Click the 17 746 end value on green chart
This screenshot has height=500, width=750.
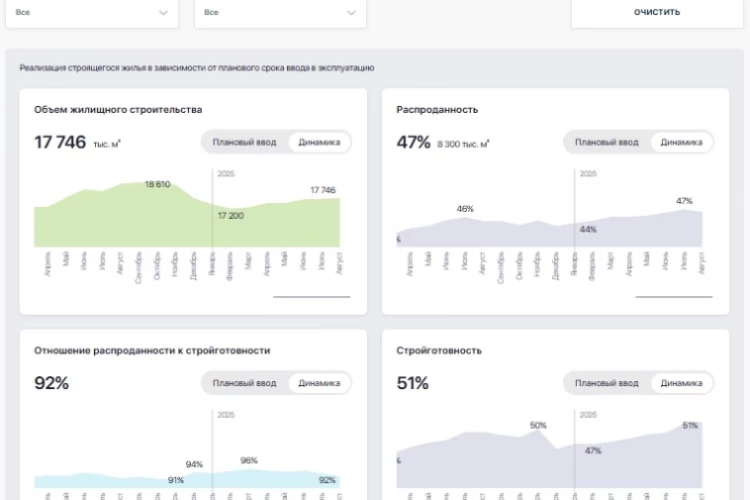[323, 190]
